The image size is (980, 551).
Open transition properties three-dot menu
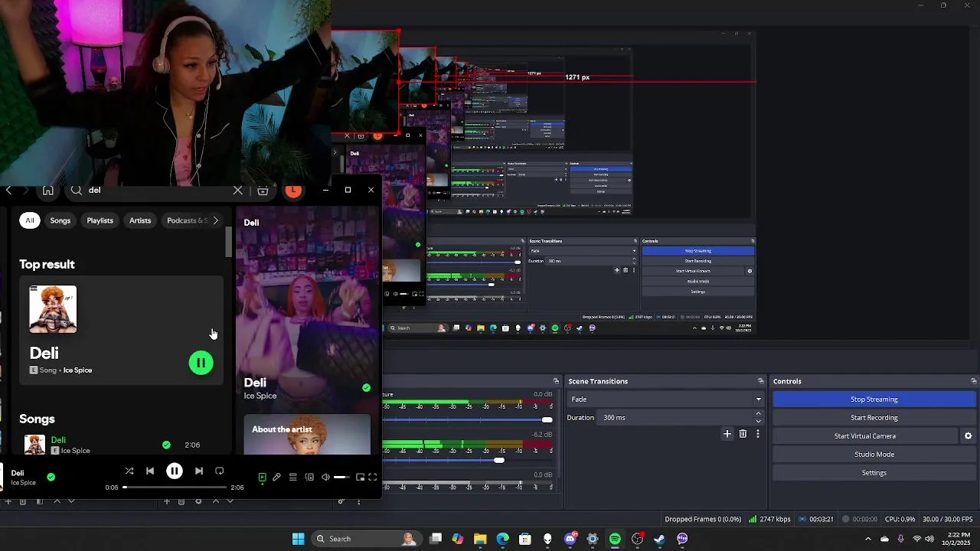click(758, 434)
